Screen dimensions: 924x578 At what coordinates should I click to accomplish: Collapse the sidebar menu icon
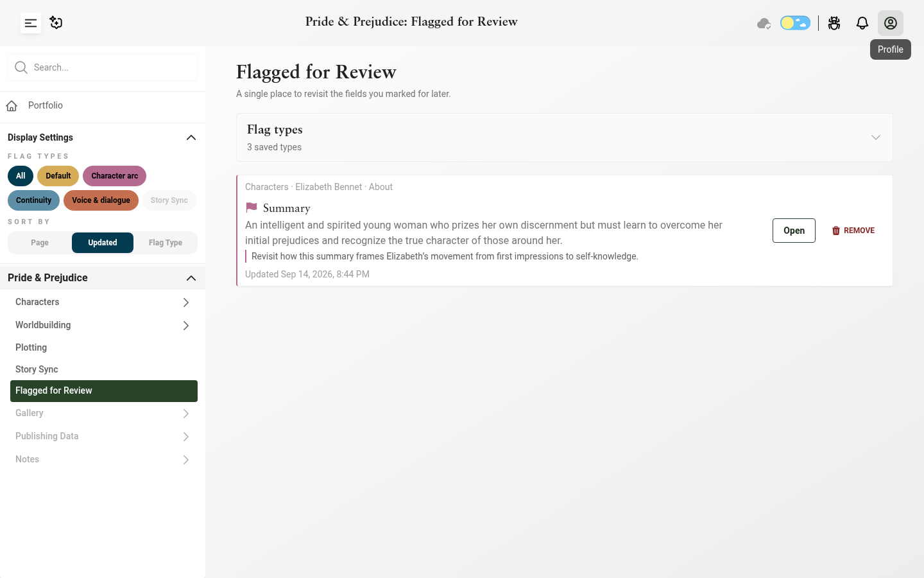[31, 23]
